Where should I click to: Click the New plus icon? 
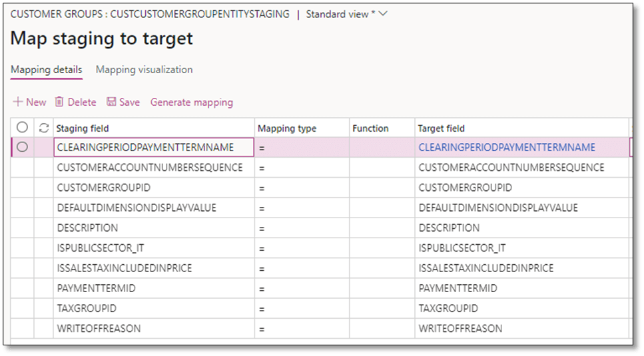19,102
